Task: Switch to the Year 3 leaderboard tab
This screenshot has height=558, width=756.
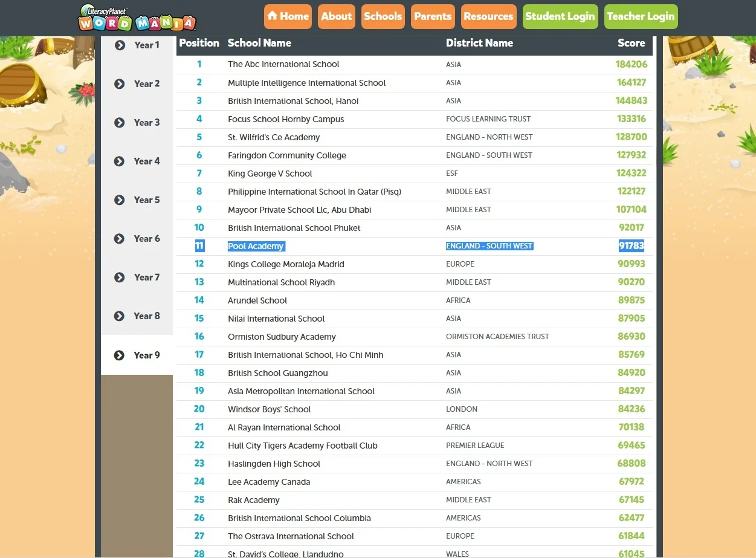Action: click(147, 122)
